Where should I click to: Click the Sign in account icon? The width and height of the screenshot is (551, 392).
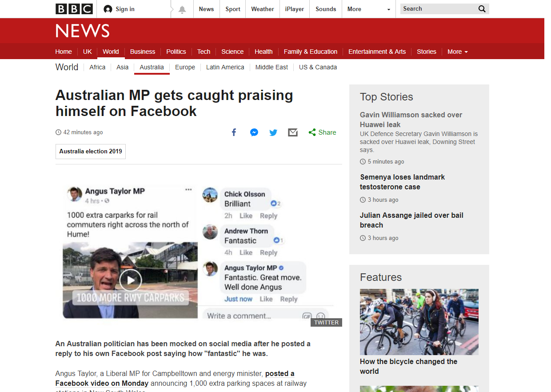click(108, 9)
